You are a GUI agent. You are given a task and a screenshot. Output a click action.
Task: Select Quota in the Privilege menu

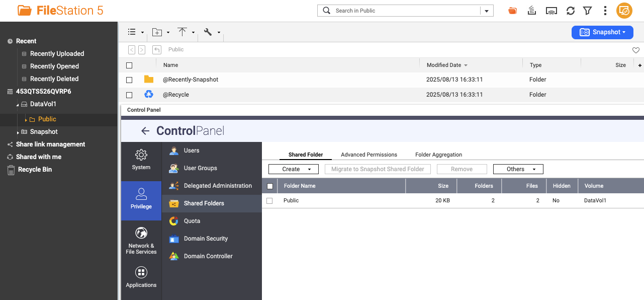click(x=192, y=221)
